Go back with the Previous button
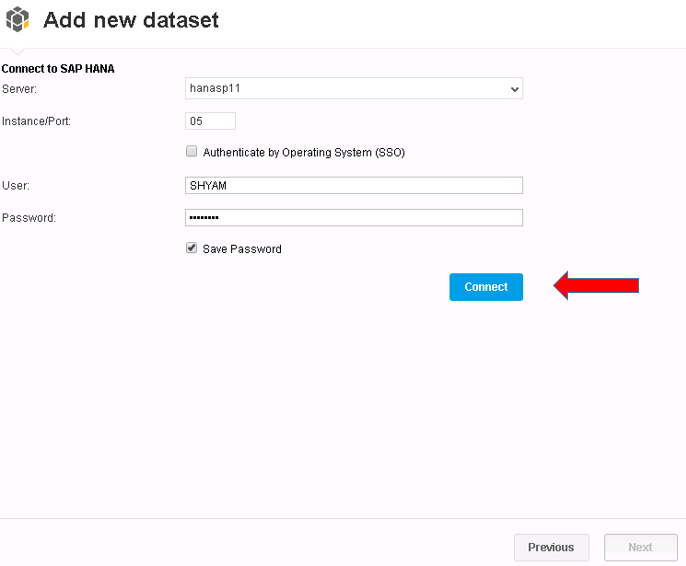This screenshot has width=686, height=566. 551,547
